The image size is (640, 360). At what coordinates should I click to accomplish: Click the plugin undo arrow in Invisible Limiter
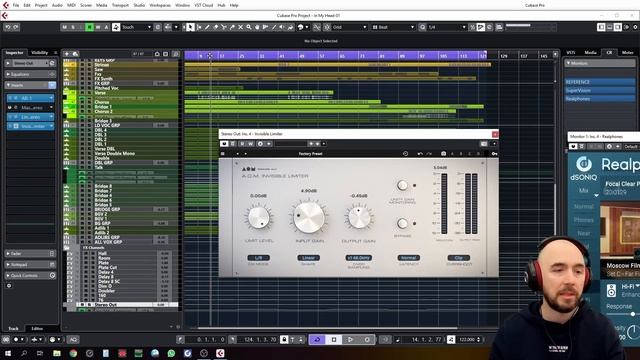coord(420,154)
